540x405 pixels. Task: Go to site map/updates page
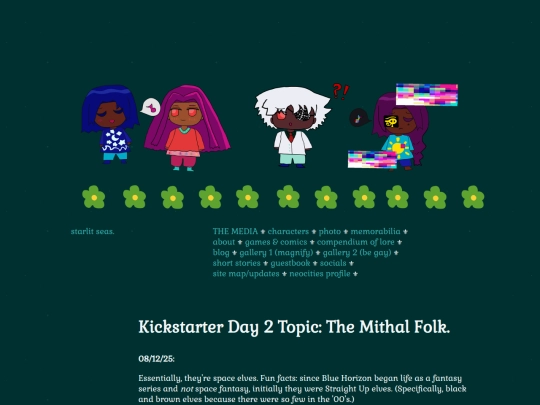pos(246,274)
